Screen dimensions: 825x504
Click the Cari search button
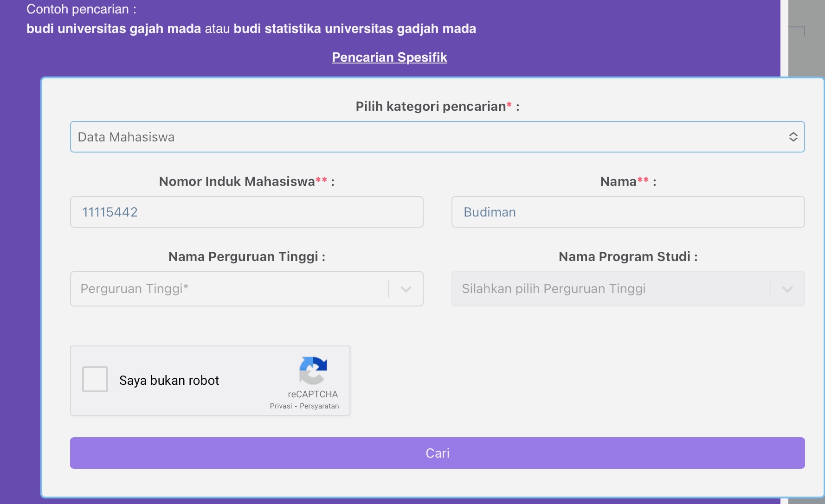tap(437, 453)
